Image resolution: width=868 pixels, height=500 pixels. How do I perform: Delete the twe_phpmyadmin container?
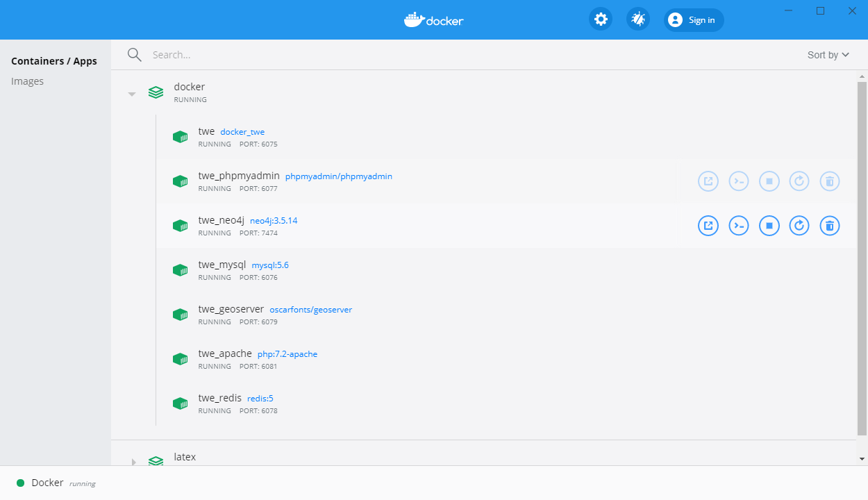[x=830, y=182]
